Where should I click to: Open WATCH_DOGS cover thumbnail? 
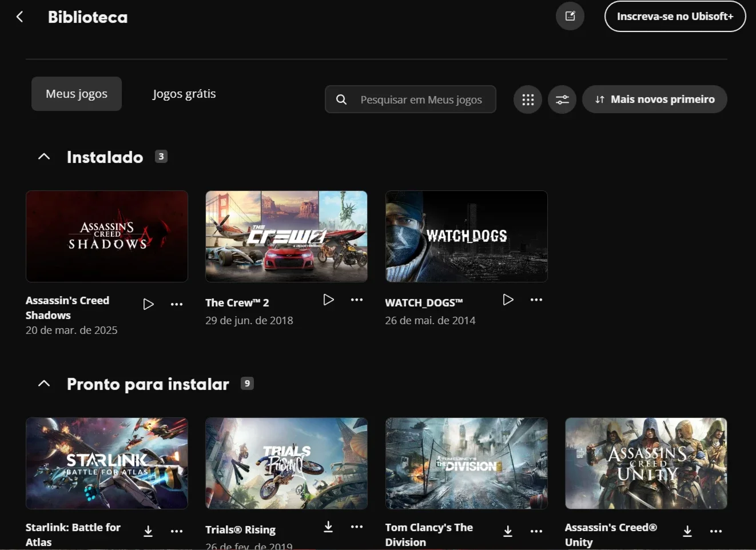point(467,236)
